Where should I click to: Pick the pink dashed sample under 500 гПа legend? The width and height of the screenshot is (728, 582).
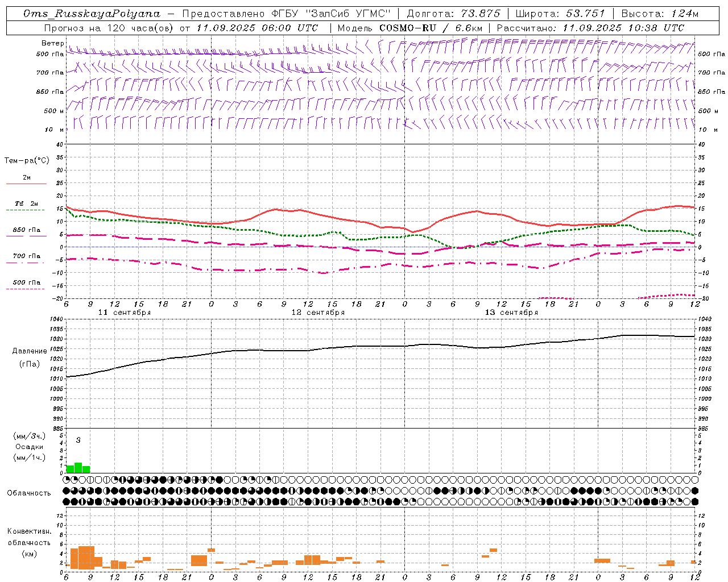click(x=26, y=289)
